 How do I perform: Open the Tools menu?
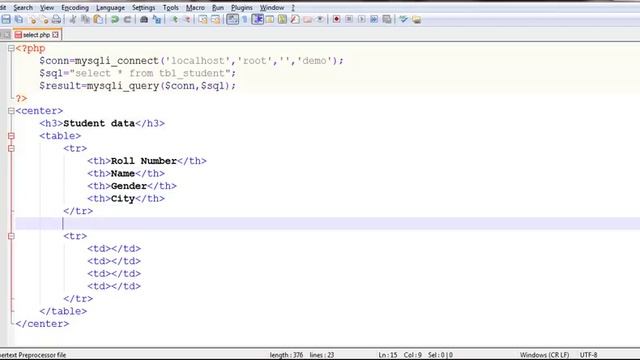170,7
